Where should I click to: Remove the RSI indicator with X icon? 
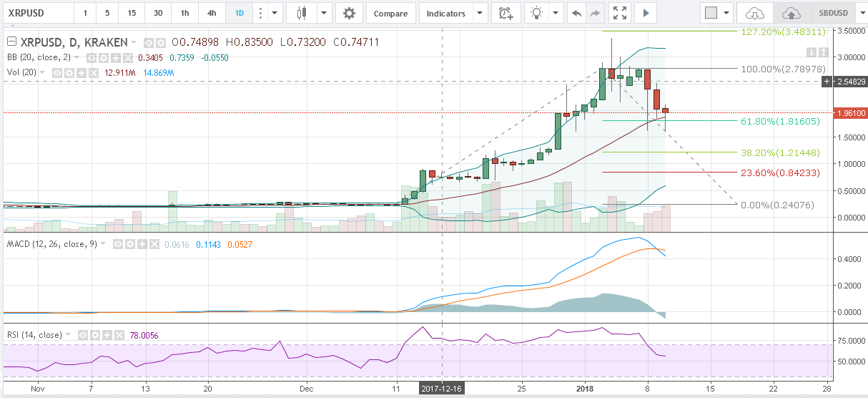coord(119,335)
